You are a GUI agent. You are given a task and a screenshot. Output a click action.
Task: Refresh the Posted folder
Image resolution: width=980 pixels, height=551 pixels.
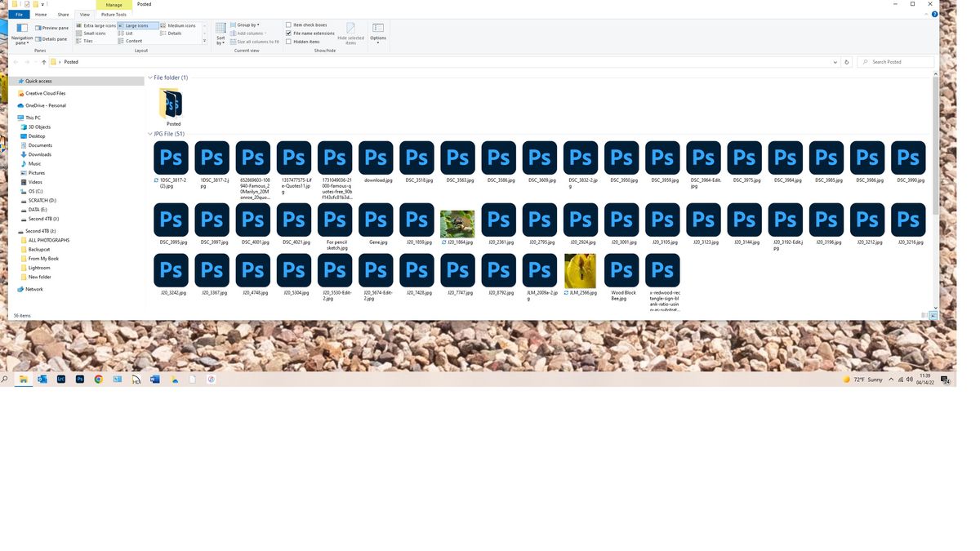click(x=846, y=62)
